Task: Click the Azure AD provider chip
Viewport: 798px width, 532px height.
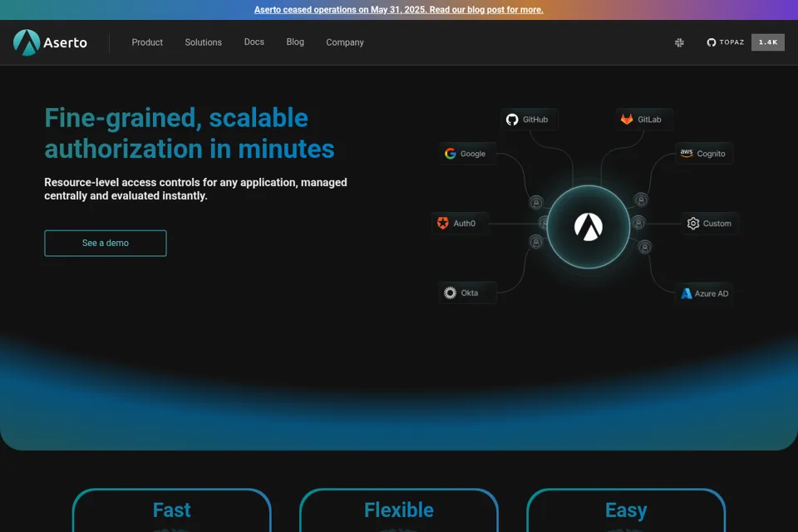Action: pos(704,293)
